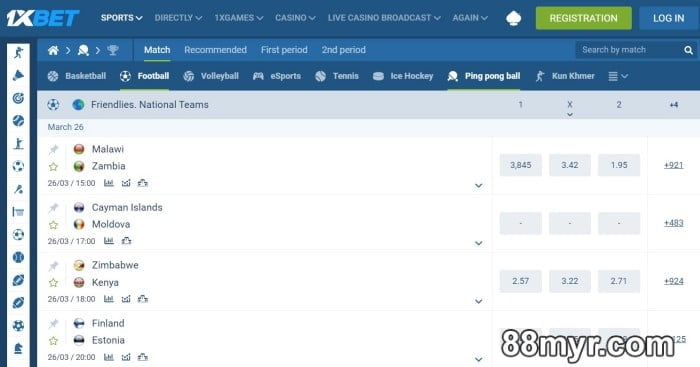Screen dimensions: 700x367
Task: Select the table tennis paddle sidebar icon
Action: [x=18, y=189]
